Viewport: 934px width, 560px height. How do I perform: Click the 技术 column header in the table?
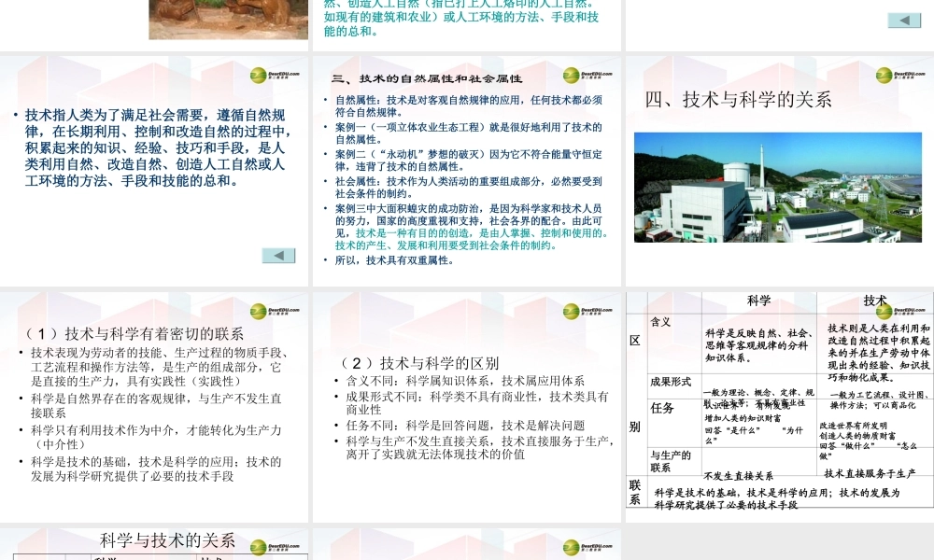pos(875,301)
